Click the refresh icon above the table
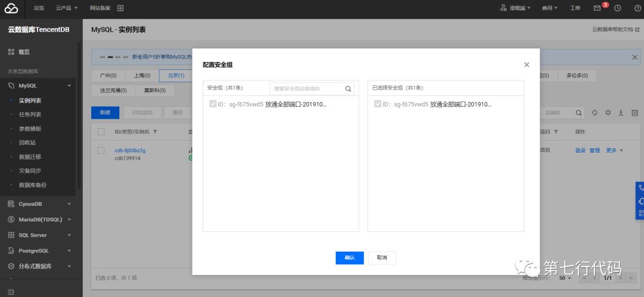Screen dimensions: 644x297 (x=595, y=113)
